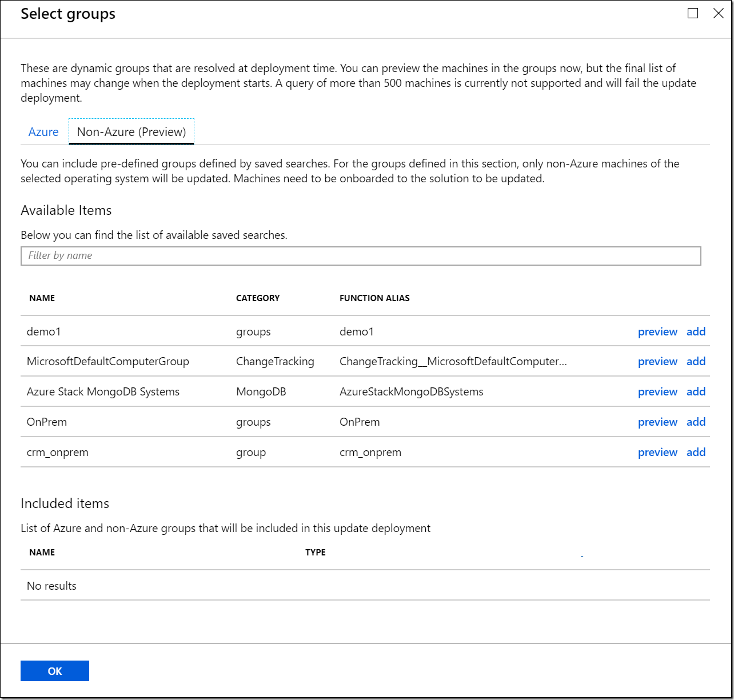734x700 pixels.
Task: Click the TYPE column header in Included items
Action: click(316, 553)
